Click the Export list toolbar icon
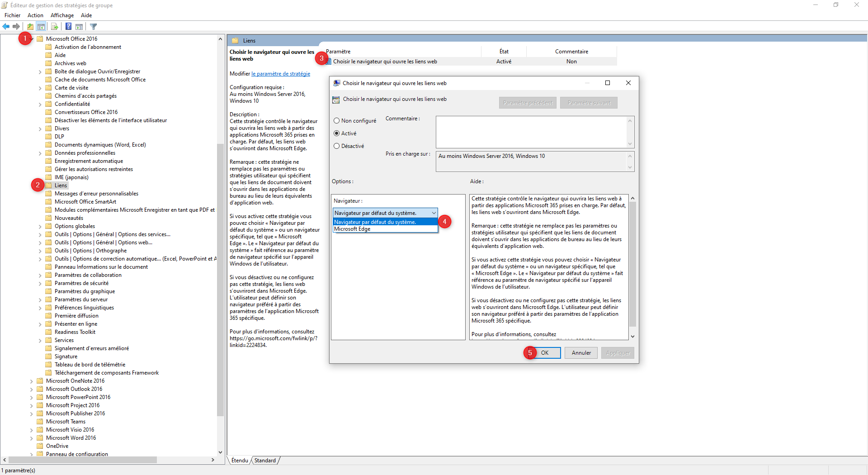Image resolution: width=868 pixels, height=475 pixels. [54, 27]
